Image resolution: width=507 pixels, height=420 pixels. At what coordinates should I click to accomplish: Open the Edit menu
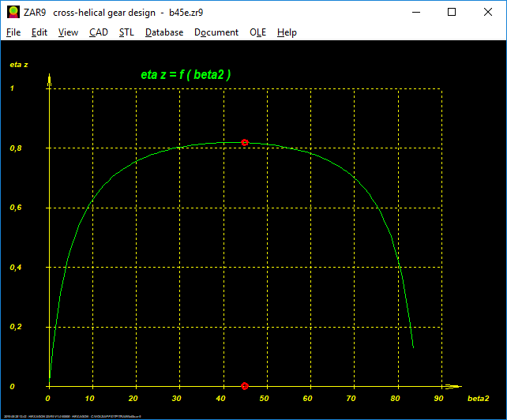[x=39, y=32]
